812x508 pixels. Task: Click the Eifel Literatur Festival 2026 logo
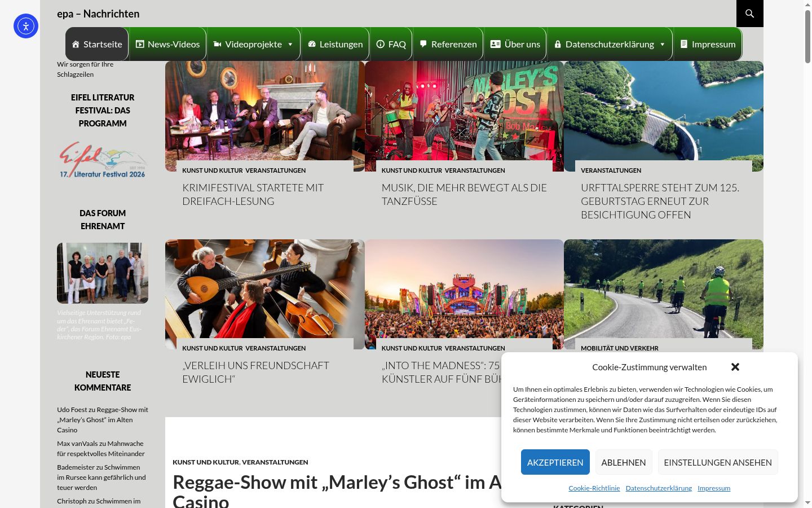point(103,160)
